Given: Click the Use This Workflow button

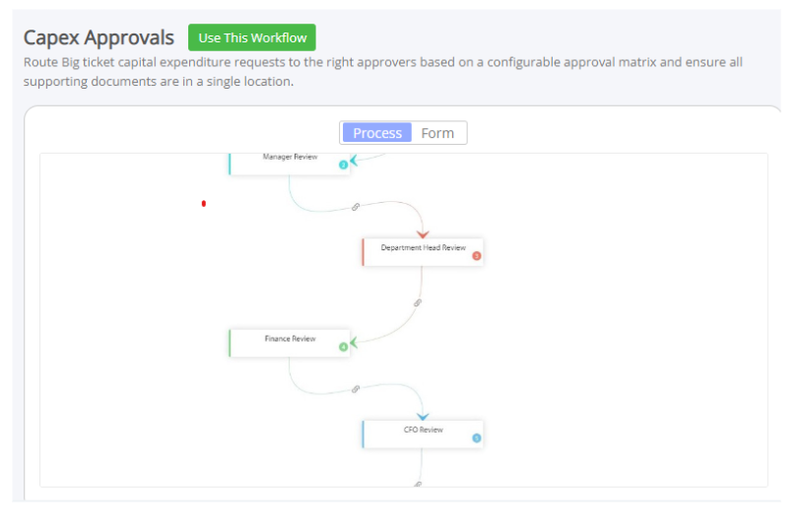Looking at the screenshot, I should [x=252, y=37].
